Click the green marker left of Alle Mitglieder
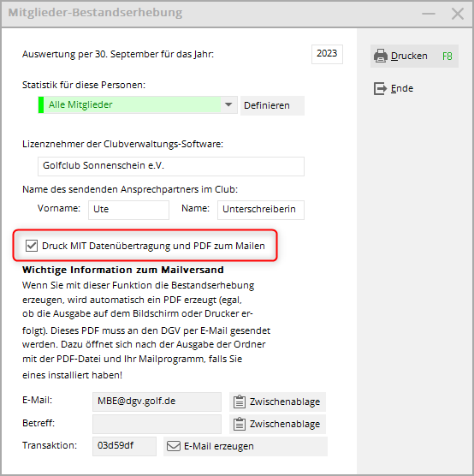This screenshot has width=474, height=476. [x=41, y=104]
